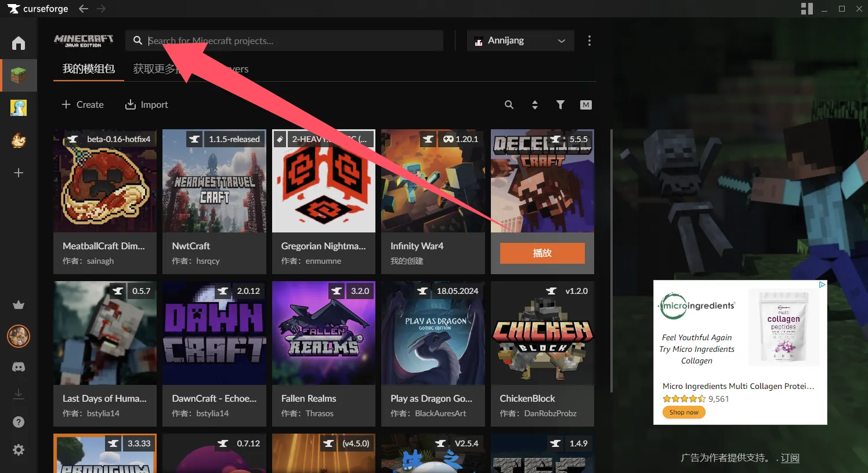The image size is (868, 473).
Task: Click the AdChoices icon on advertisement
Action: 822,285
